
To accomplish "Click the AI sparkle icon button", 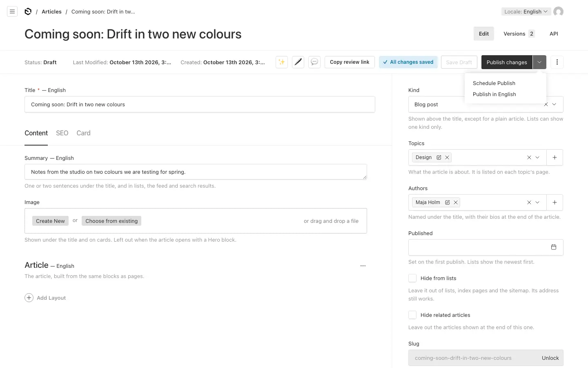I will (x=282, y=62).
